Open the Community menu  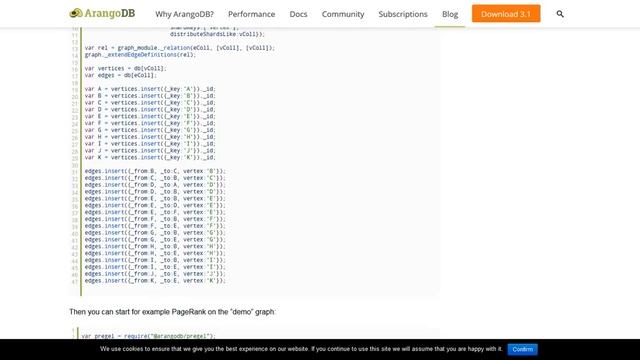tap(343, 14)
